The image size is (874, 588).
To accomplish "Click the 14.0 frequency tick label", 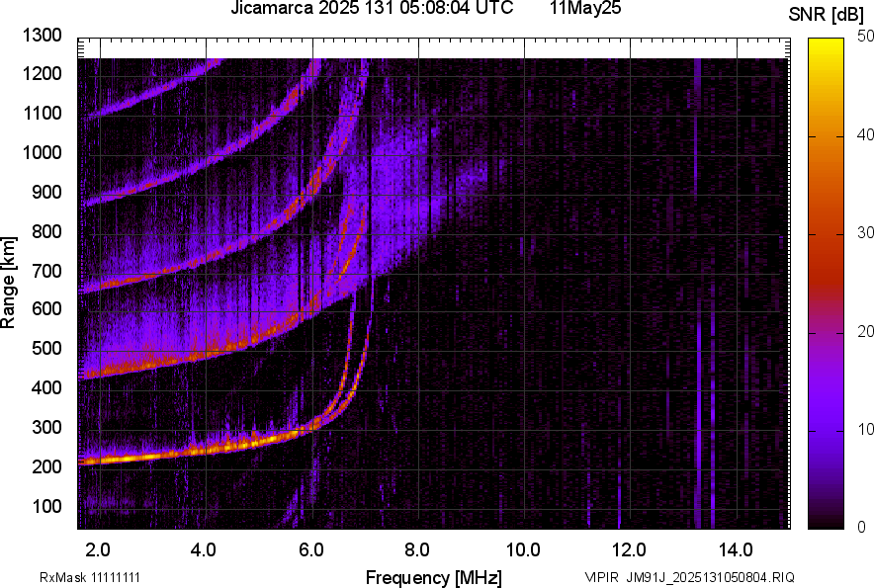I will [736, 550].
